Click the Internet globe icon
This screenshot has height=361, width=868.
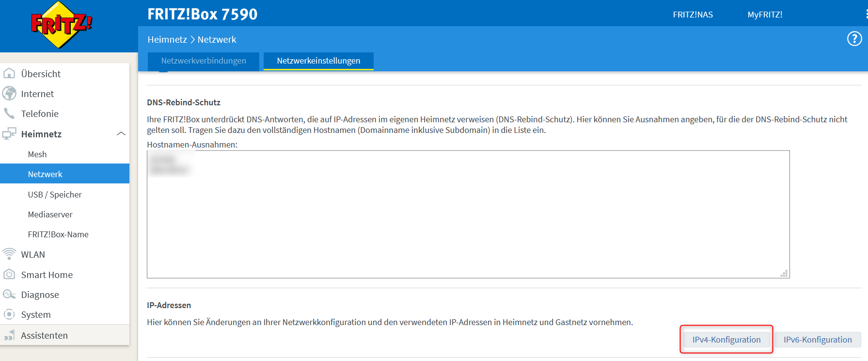click(x=9, y=94)
